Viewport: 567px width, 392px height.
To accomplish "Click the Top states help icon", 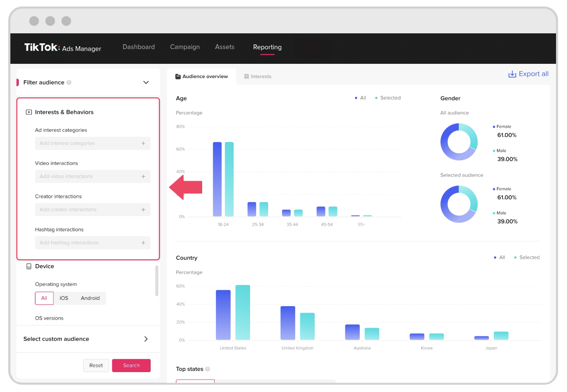I will pyautogui.click(x=207, y=369).
